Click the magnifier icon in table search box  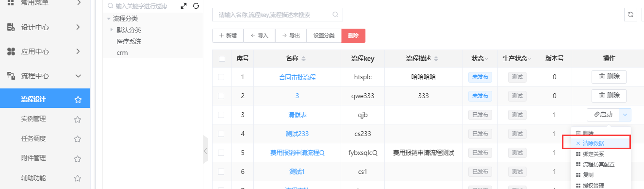335,15
